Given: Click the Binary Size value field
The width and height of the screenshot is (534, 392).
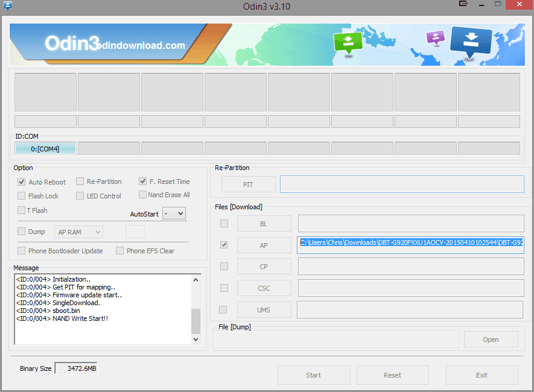Looking at the screenshot, I should (x=76, y=368).
